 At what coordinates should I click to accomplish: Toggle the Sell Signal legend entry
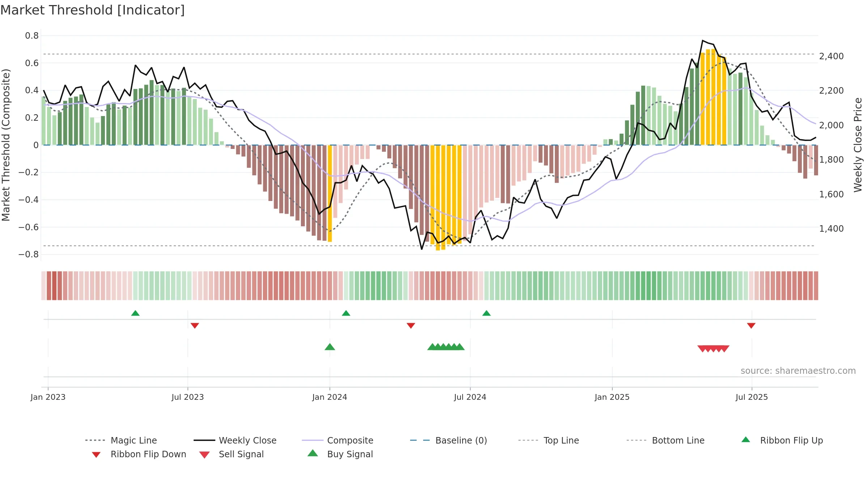coord(231,454)
